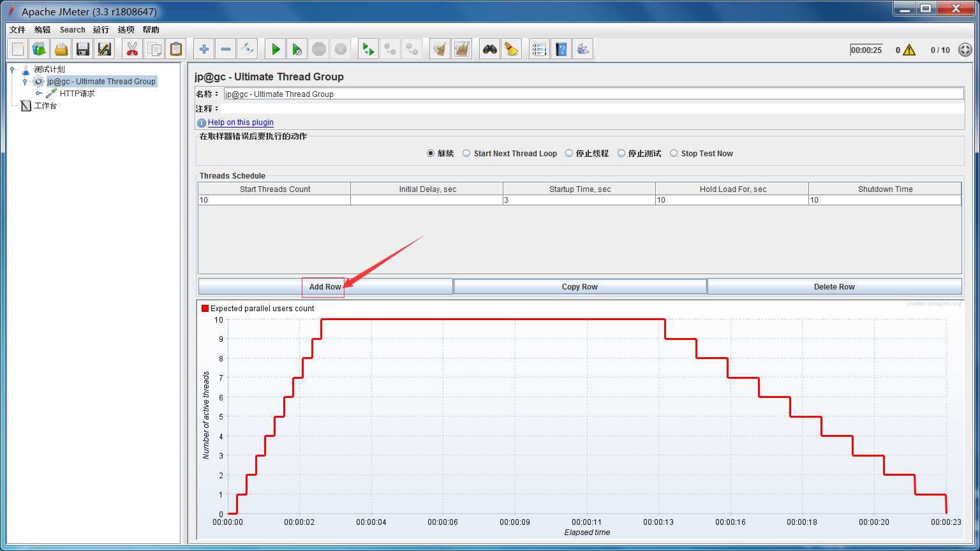The width and height of the screenshot is (980, 551).
Task: Click the Start Threads Count column header
Action: (x=274, y=189)
